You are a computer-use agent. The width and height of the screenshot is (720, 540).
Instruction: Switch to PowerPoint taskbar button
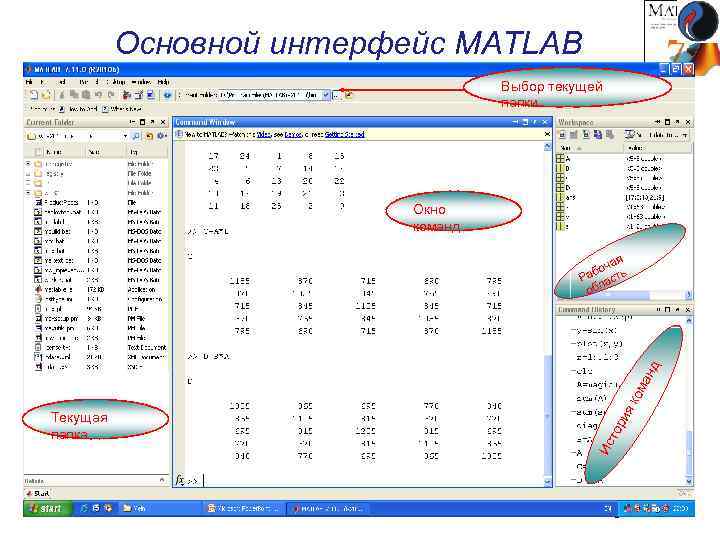point(243,509)
